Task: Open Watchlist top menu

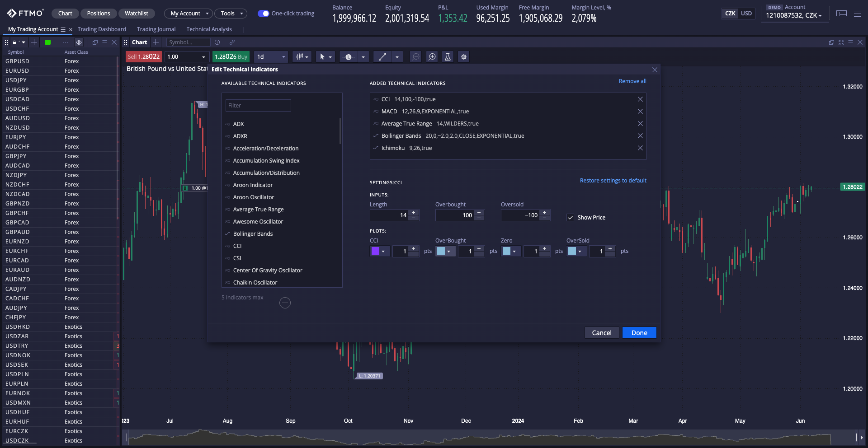Action: coord(137,14)
